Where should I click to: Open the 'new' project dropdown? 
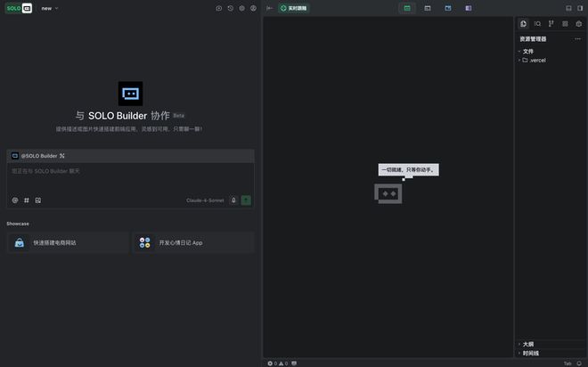click(x=50, y=8)
